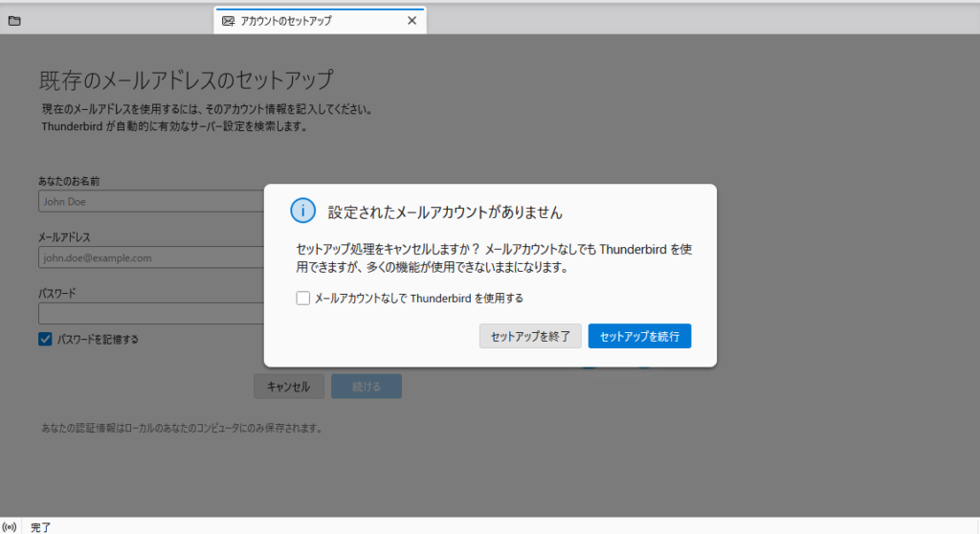Click the envelope icon on the account setup tab
Screen dimensions: 980x534
pyautogui.click(x=228, y=20)
